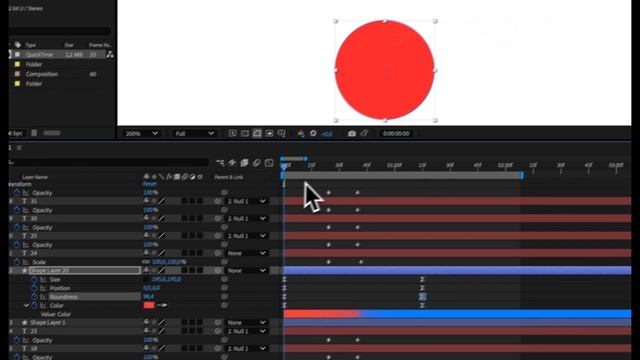The image size is (640, 360).
Task: Click the red Color swatch
Action: [x=149, y=305]
